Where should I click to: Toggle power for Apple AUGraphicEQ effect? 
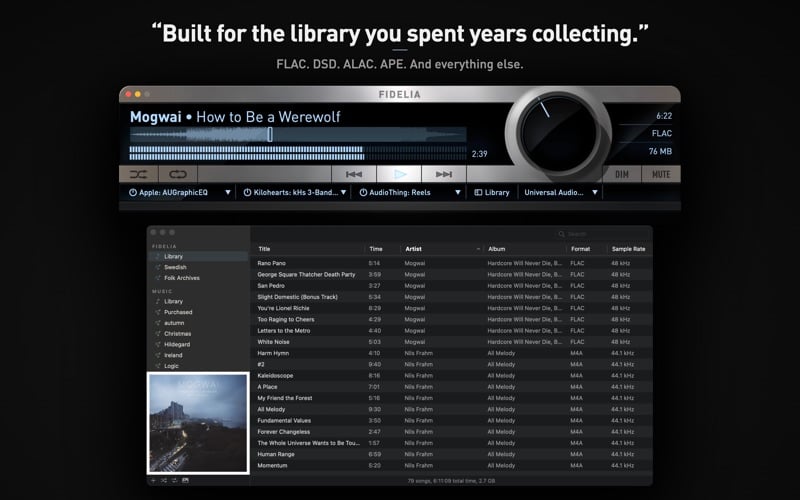coord(133,192)
